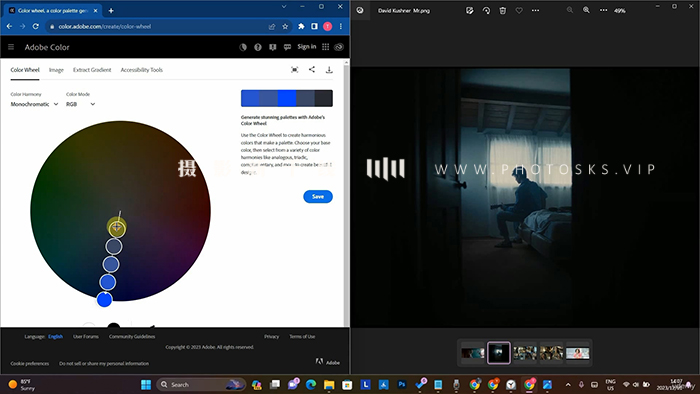The image size is (700, 394).
Task: Open Cookie preferences in footer
Action: tap(30, 363)
